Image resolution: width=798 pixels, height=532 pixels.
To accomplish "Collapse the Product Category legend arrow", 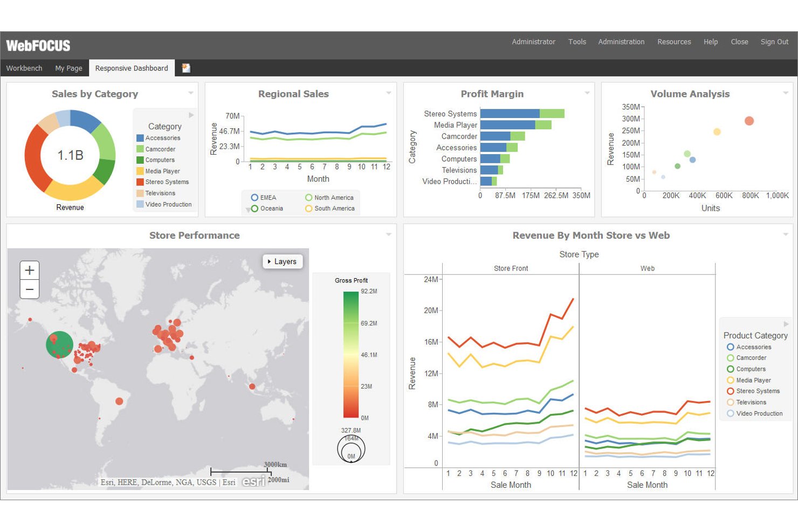I will [786, 324].
